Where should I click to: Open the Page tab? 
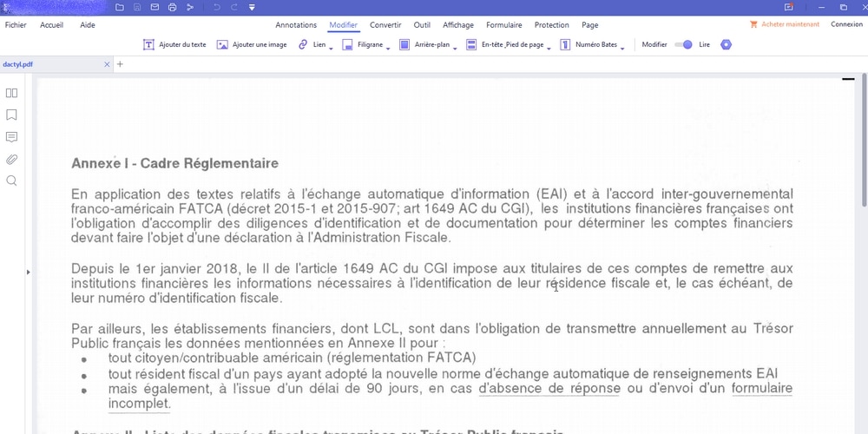tap(590, 25)
